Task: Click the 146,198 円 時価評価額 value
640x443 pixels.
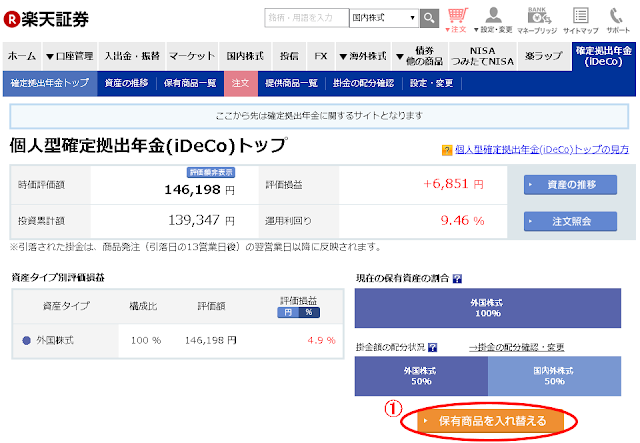Action: pyautogui.click(x=199, y=190)
